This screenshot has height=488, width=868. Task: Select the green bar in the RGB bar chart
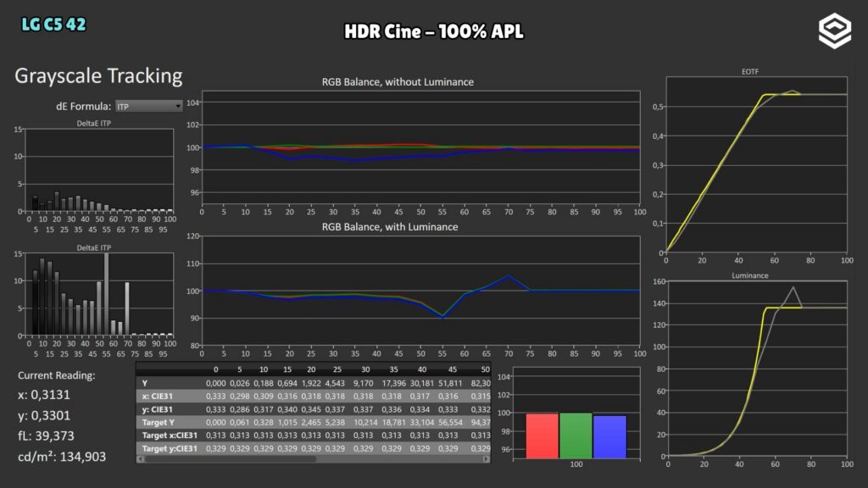click(x=576, y=436)
